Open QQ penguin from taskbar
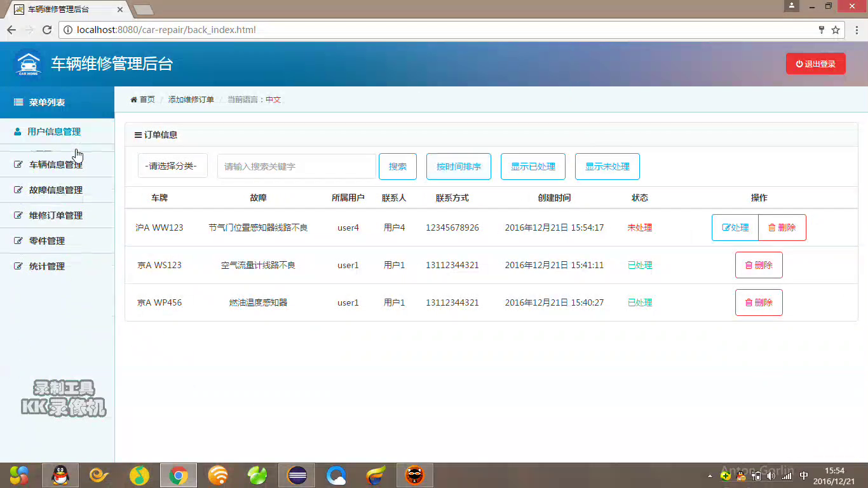The image size is (868, 488). point(60,475)
